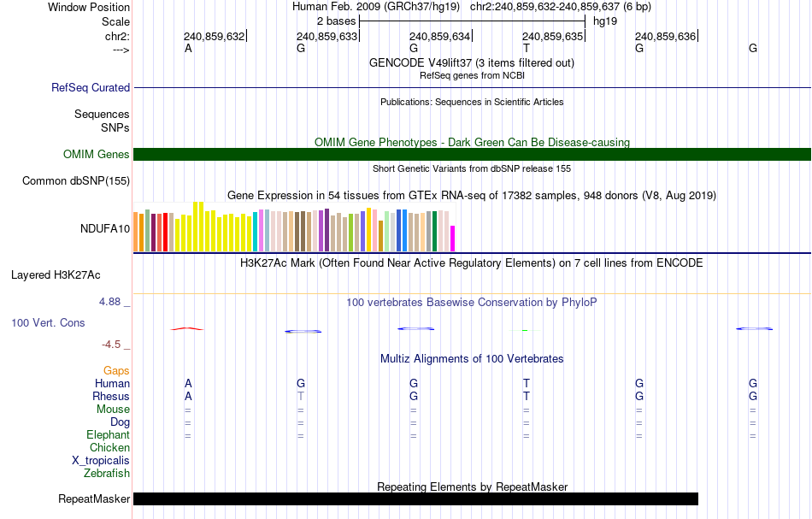
Task: Click the hg19 label beside the scale bar
Action: point(605,21)
